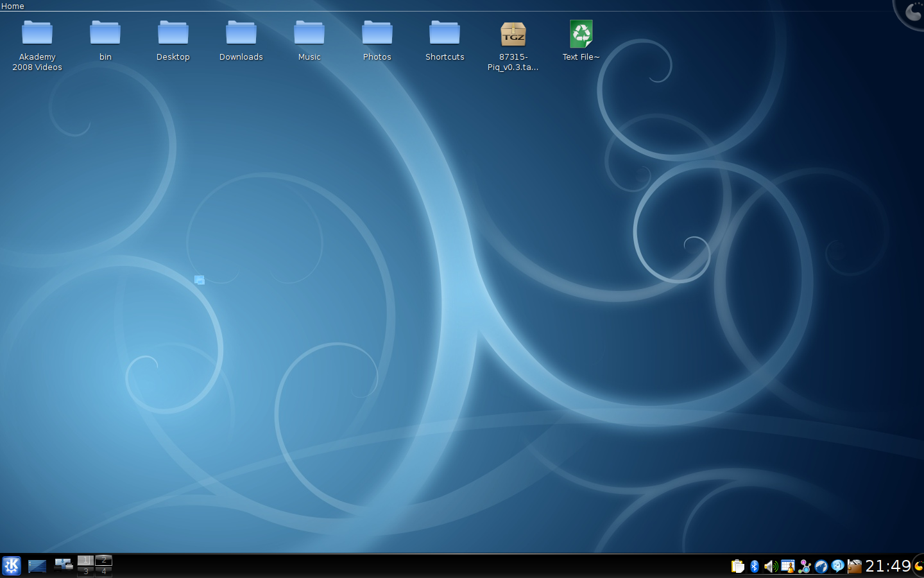Select the Akademy 2008 Videos folder

click(37, 45)
